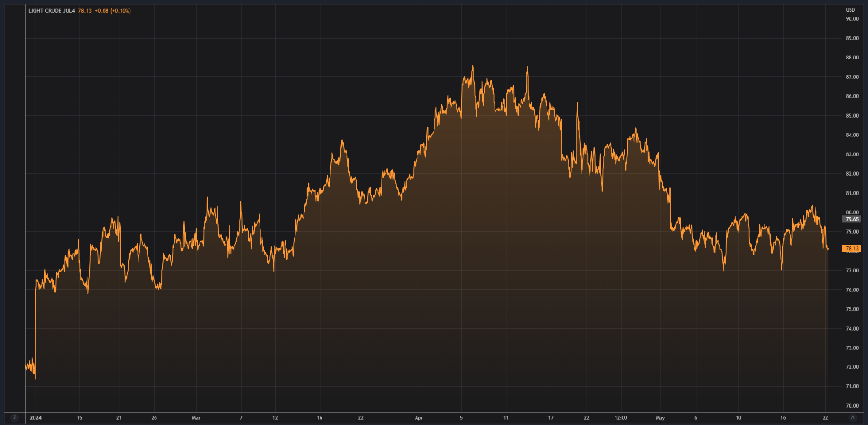The image size is (868, 425).
Task: Toggle the A auto-scale button
Action: coord(853,417)
